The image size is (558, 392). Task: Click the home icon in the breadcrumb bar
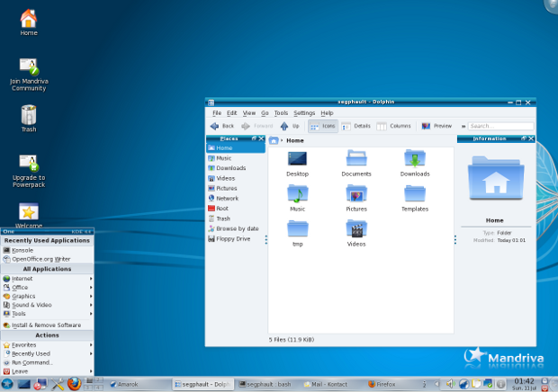coord(274,141)
